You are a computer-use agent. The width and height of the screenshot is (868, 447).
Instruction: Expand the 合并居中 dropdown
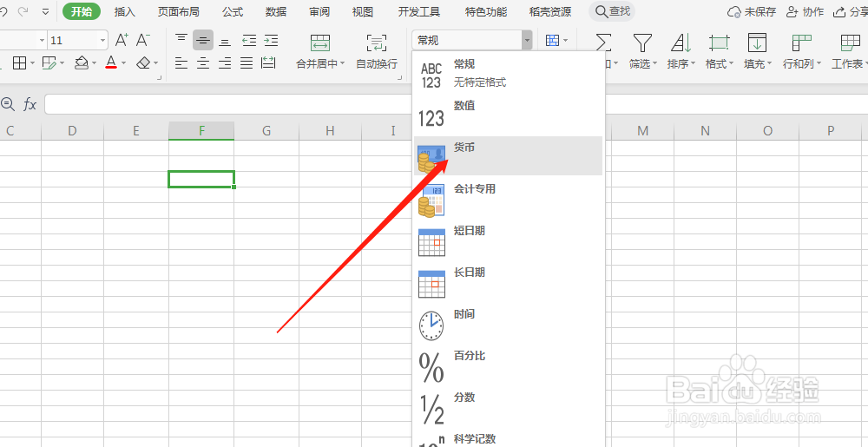[342, 64]
